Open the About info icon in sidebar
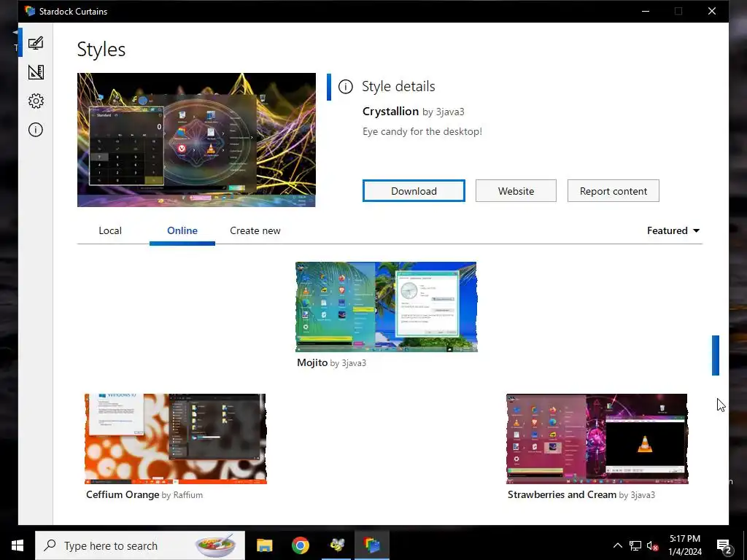 pyautogui.click(x=36, y=130)
